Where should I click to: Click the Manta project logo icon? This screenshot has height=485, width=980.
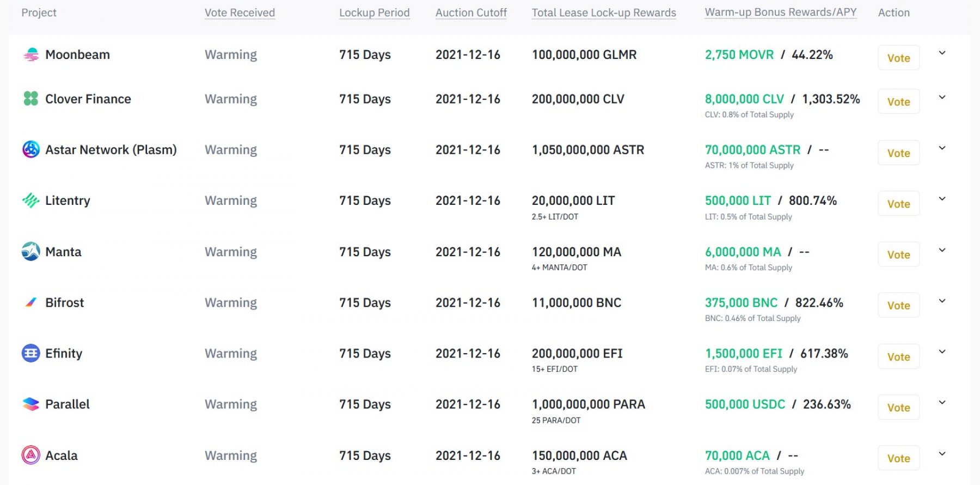click(x=31, y=251)
